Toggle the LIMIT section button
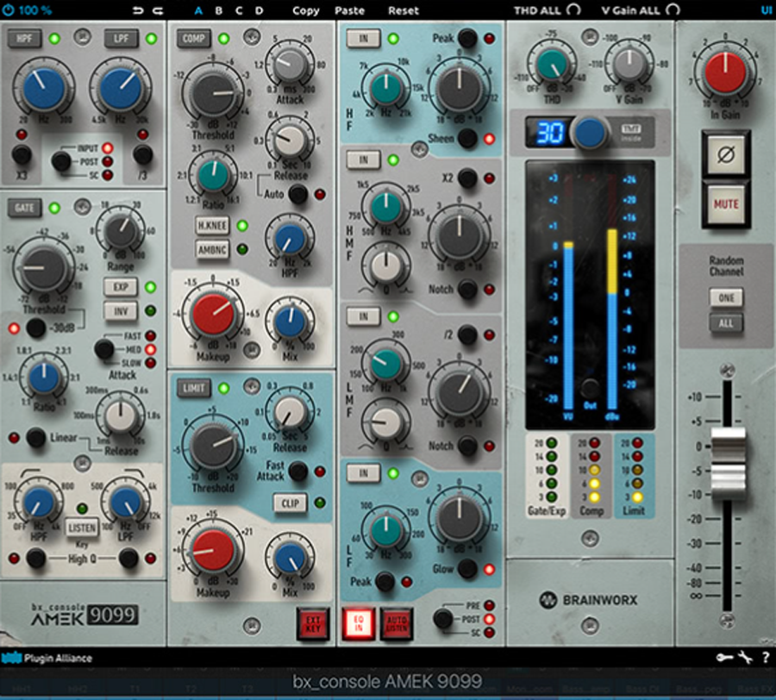This screenshot has width=776, height=700. tap(193, 388)
